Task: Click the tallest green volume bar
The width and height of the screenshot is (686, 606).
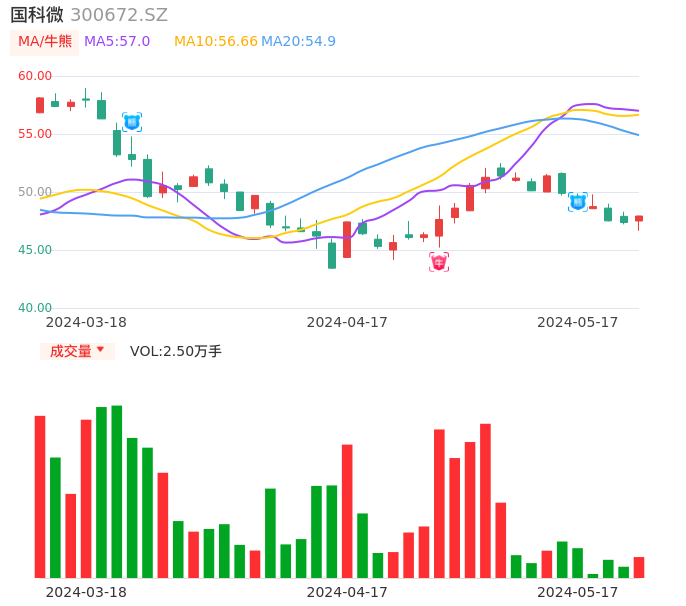Action: pos(117,491)
